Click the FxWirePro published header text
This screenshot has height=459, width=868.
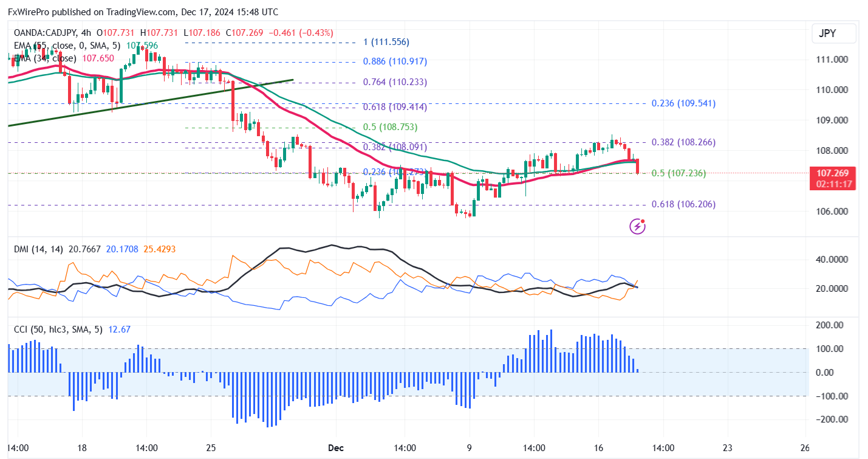pos(143,12)
